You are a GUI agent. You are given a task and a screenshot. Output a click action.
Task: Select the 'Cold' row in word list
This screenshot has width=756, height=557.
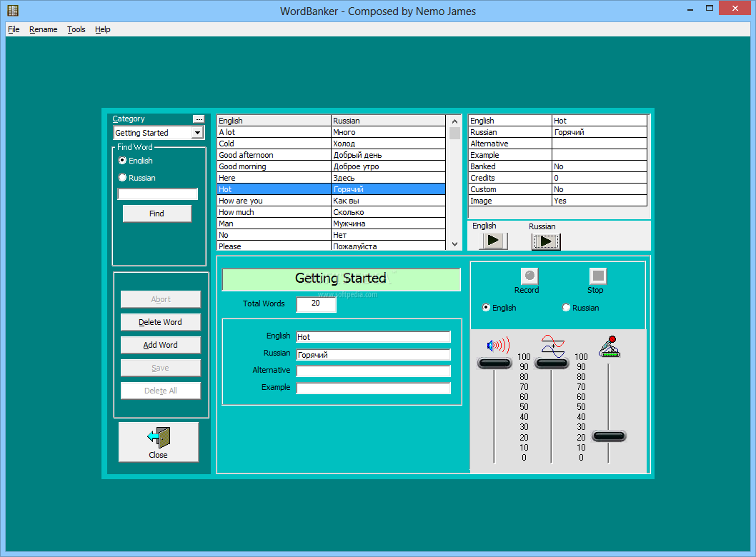[331, 144]
